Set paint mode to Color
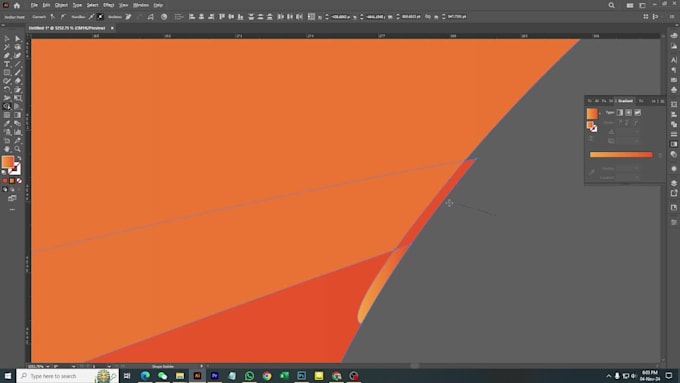Viewport: 680px width, 383px height. (5, 180)
